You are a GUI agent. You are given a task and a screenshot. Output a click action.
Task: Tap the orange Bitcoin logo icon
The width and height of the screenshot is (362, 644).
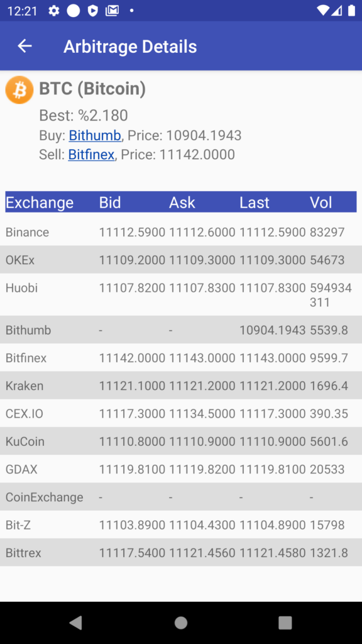19,89
